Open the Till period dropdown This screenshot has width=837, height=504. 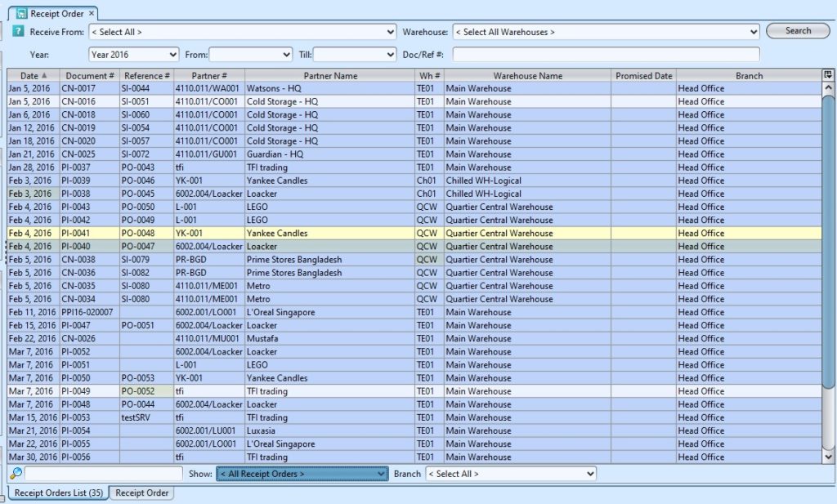tap(355, 55)
